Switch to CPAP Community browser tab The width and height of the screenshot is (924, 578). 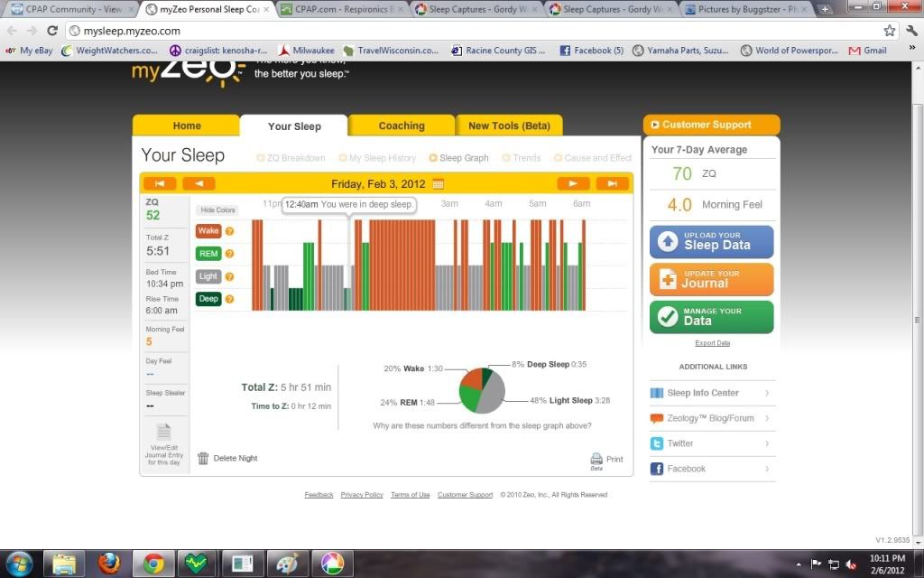coord(72,9)
